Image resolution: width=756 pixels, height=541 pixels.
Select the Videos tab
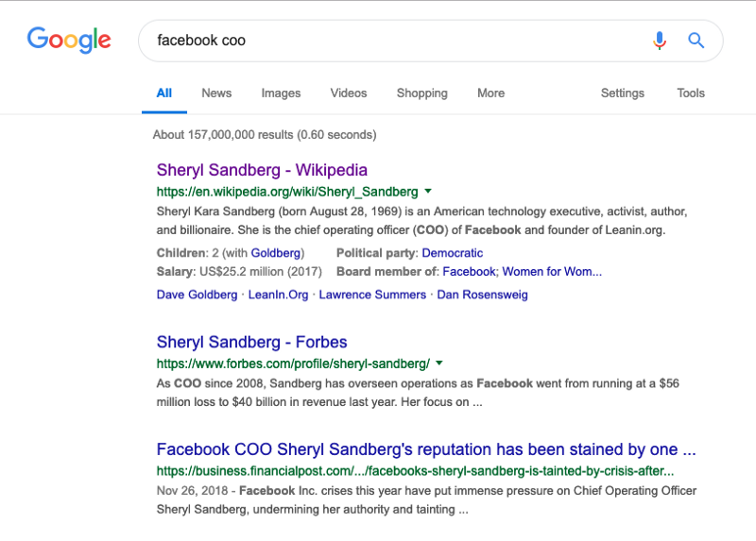(349, 93)
